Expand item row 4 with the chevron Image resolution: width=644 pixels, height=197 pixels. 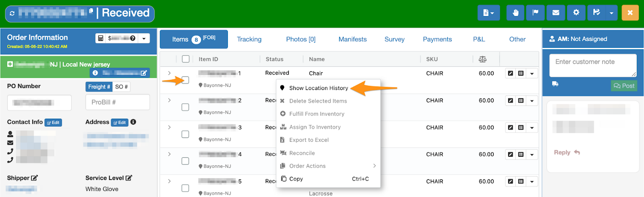tap(169, 154)
